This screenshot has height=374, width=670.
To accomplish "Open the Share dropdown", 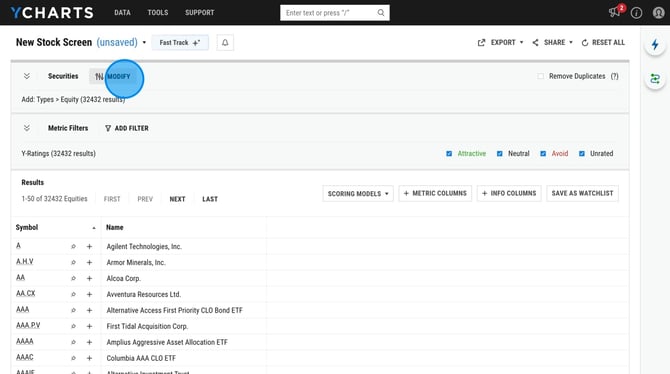I will (552, 42).
